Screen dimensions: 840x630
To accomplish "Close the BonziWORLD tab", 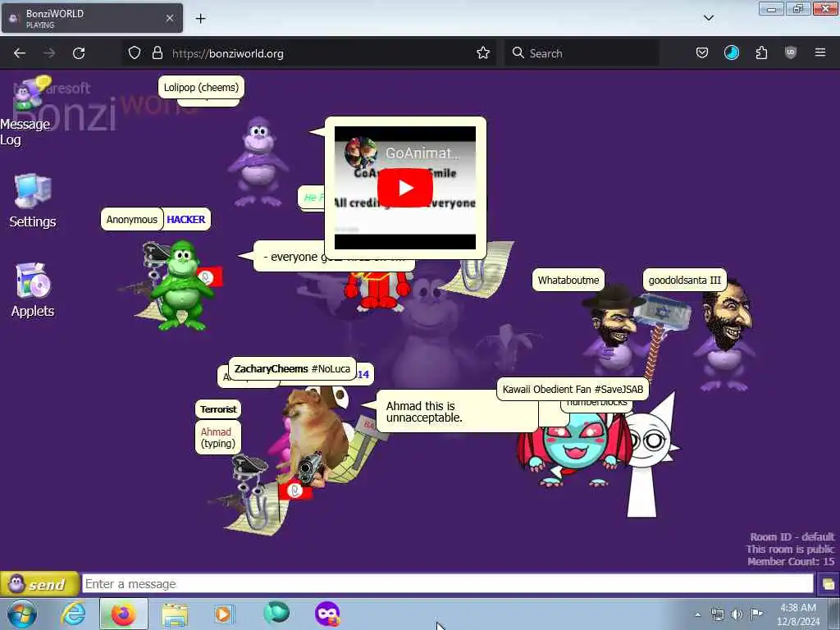I will click(x=170, y=18).
